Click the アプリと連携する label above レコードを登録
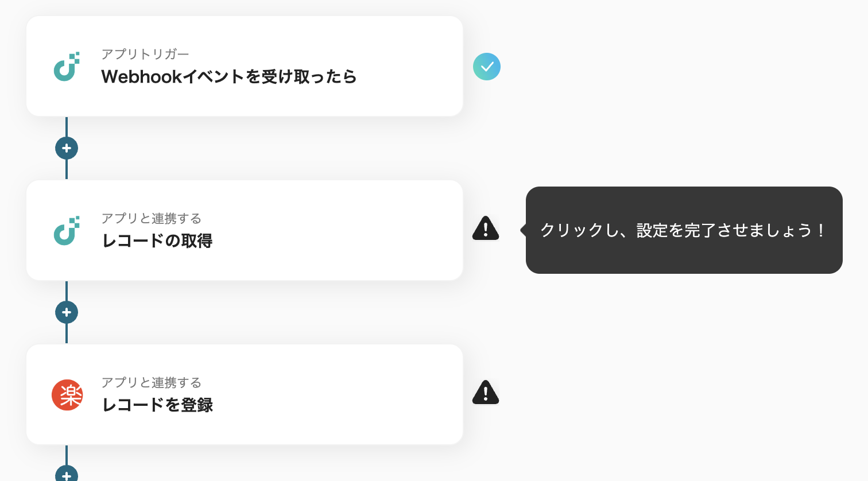Image resolution: width=868 pixels, height=481 pixels. (151, 382)
